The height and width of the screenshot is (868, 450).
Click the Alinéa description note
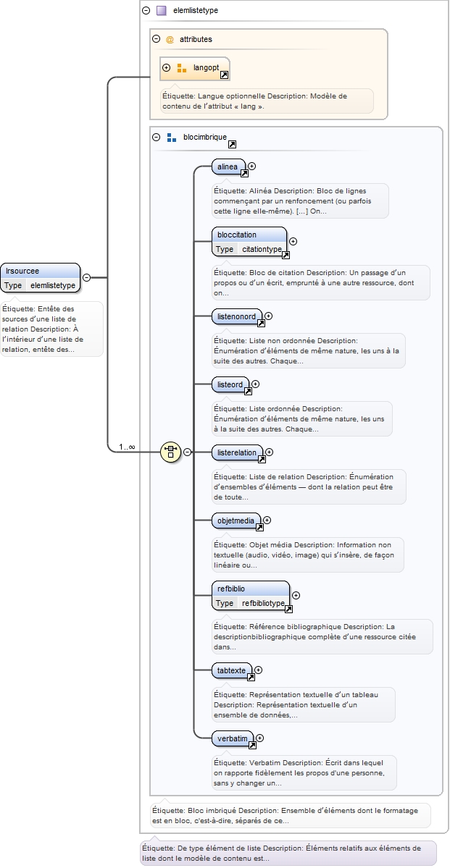click(x=301, y=201)
